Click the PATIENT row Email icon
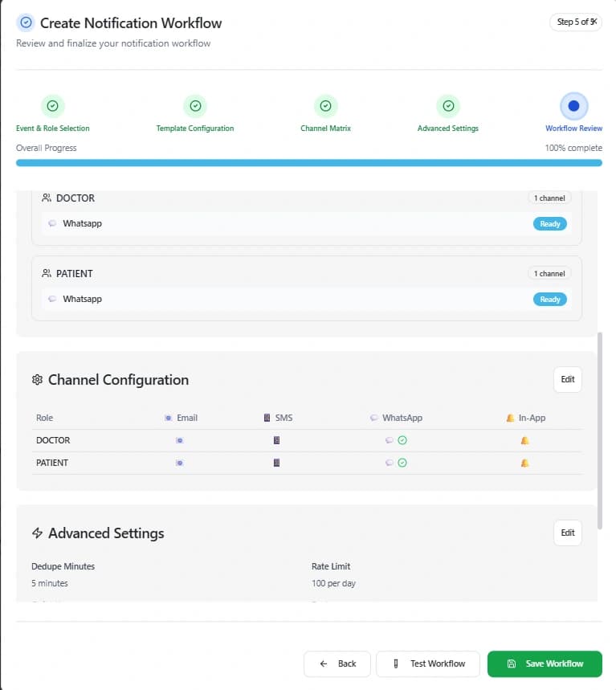 [x=180, y=463]
